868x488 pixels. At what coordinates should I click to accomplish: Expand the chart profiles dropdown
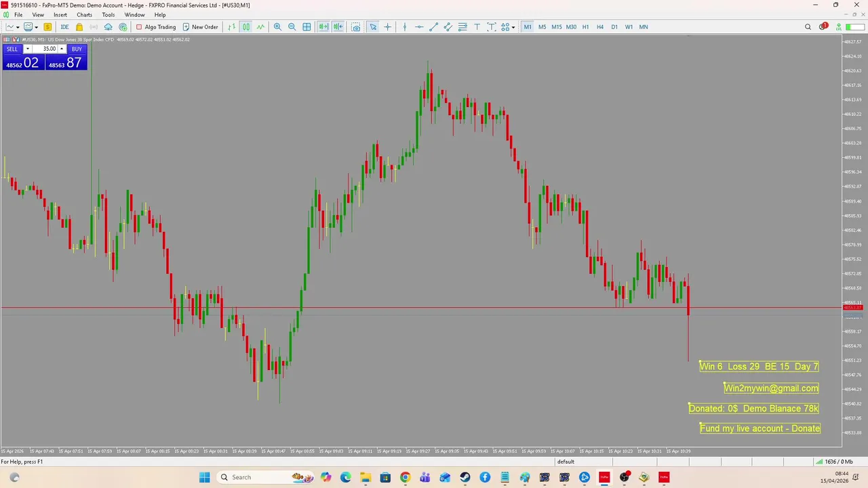(x=36, y=27)
